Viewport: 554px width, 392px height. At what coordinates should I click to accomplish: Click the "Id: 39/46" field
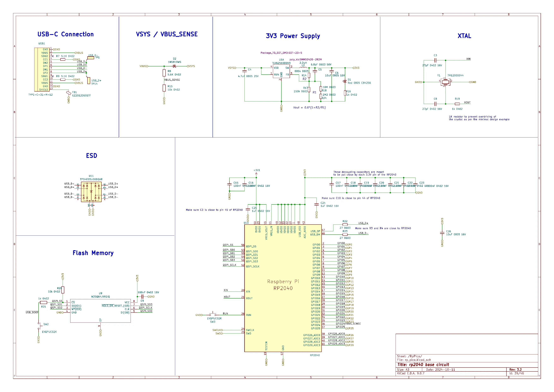(x=517, y=373)
